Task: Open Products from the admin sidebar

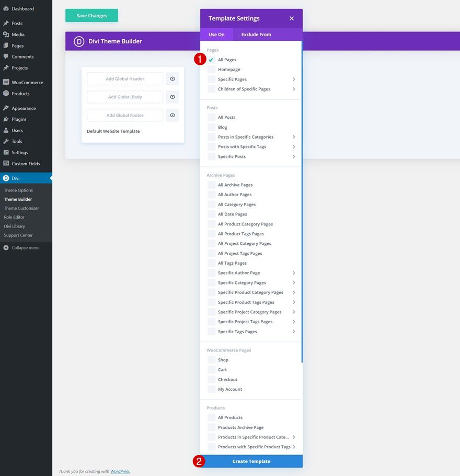Action: (20, 93)
